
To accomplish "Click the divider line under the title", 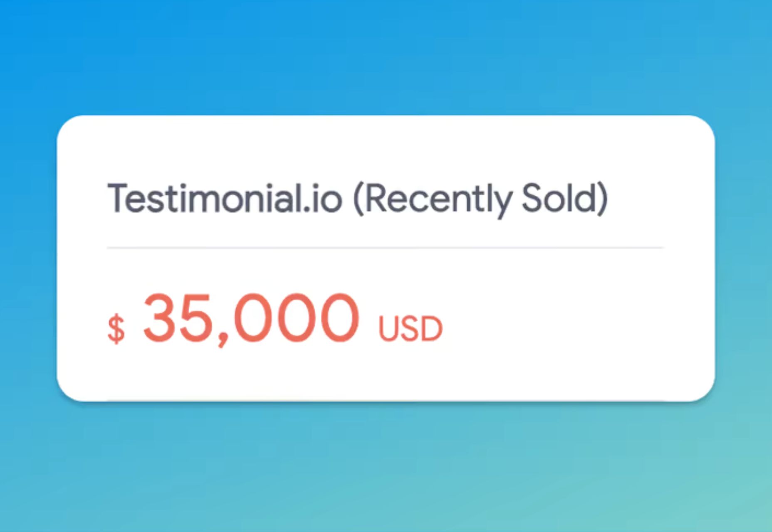I will [385, 248].
